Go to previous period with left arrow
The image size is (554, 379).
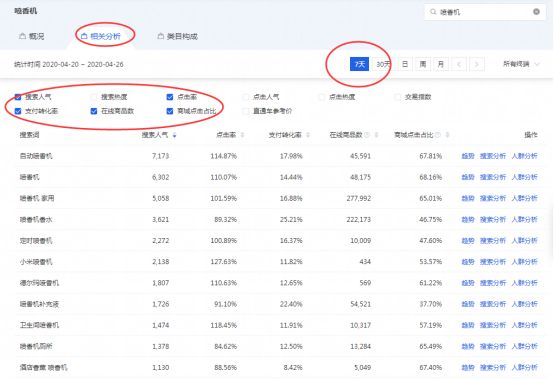click(x=459, y=64)
